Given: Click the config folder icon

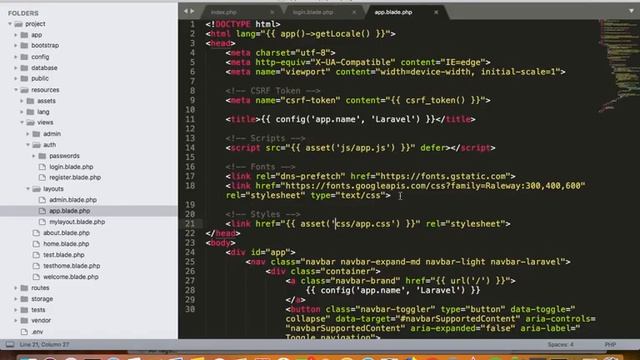Looking at the screenshot, I should coord(24,57).
